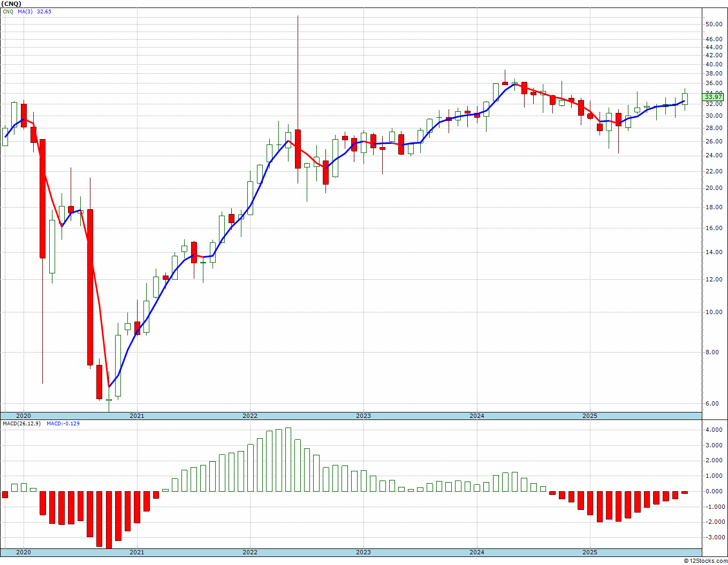
Task: Click the 3.000 MACD axis label
Action: coord(715,445)
